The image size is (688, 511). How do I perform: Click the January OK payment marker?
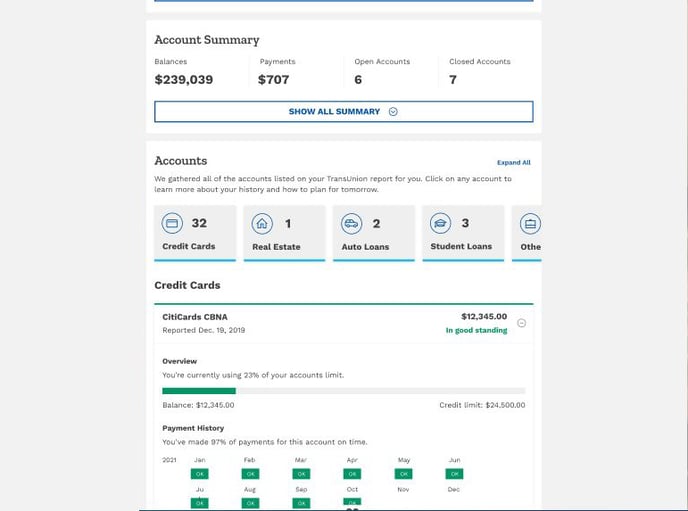coord(200,474)
